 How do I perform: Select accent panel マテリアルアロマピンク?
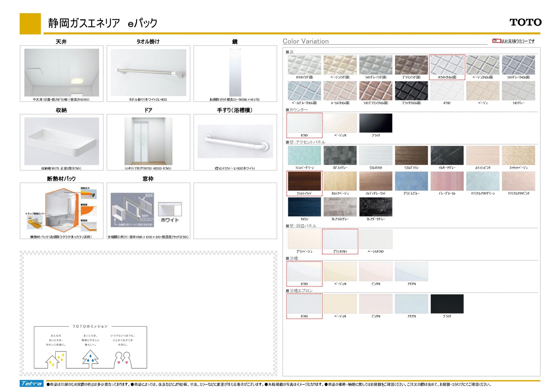coord(518,181)
